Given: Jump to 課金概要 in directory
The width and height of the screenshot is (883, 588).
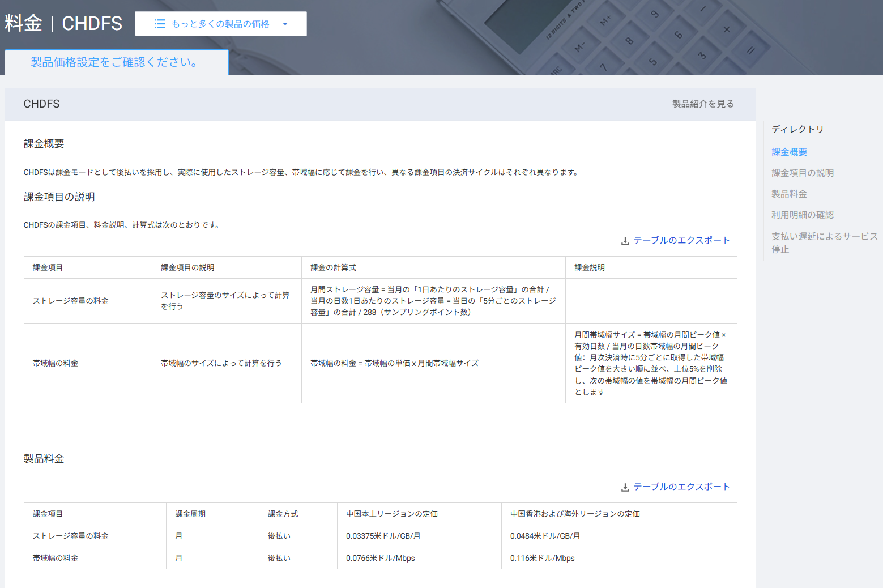Looking at the screenshot, I should click(x=789, y=152).
